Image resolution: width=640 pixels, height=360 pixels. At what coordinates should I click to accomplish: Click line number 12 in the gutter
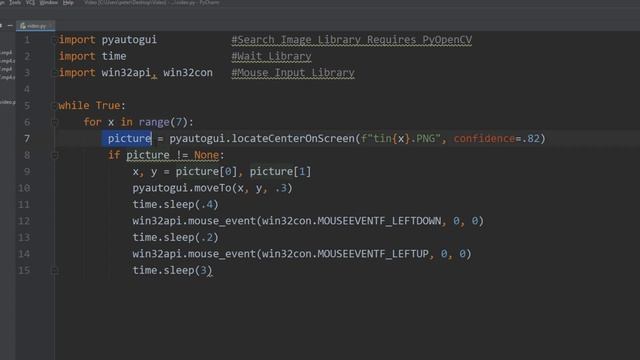24,221
